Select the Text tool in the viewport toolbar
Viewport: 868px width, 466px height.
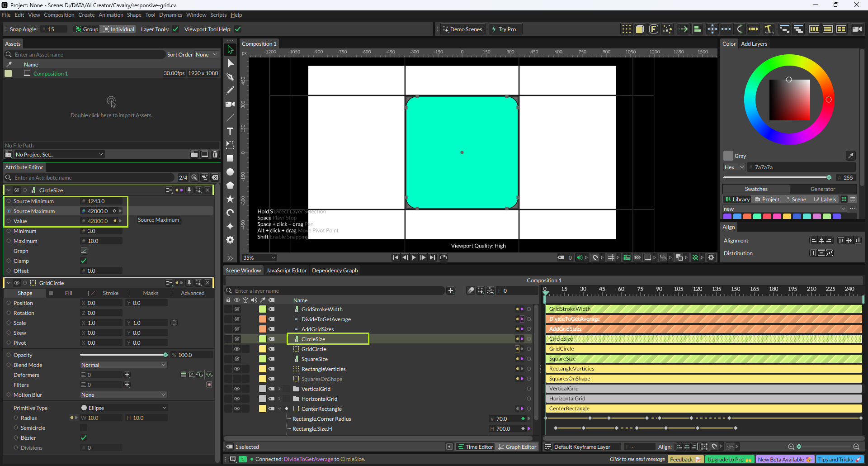(x=230, y=131)
